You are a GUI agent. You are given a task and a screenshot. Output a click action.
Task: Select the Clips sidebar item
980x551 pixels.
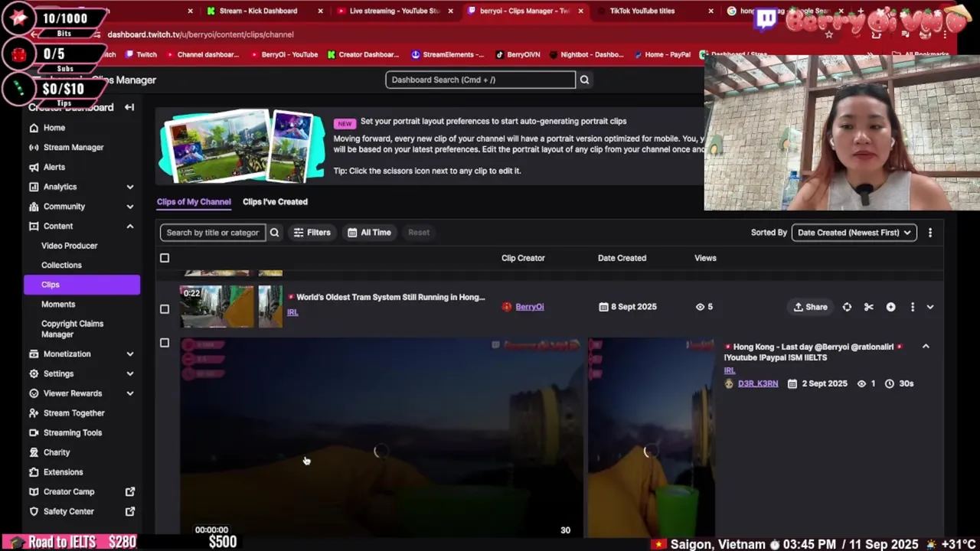(81, 285)
